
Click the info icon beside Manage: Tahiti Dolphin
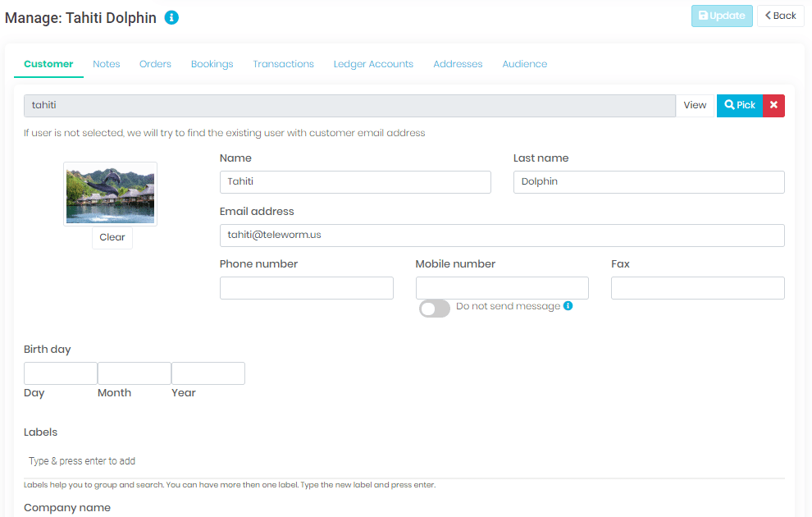point(171,16)
